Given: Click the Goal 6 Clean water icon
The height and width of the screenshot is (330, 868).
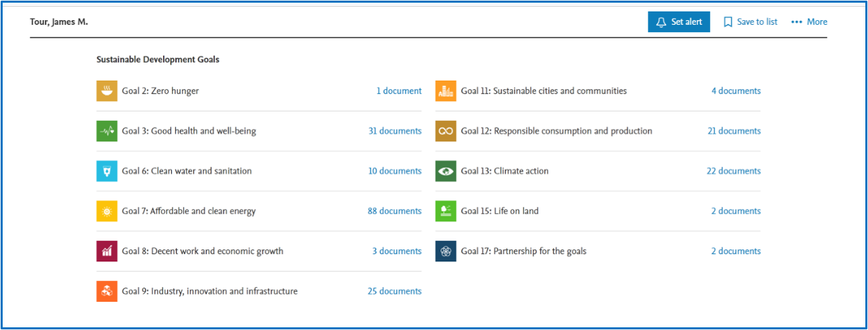Looking at the screenshot, I should click(x=107, y=171).
